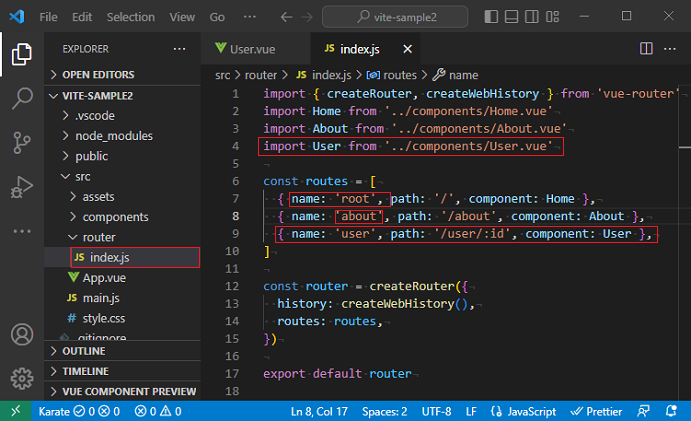691x421 pixels.
Task: Click the vite-sample2 command center search box
Action: (395, 17)
